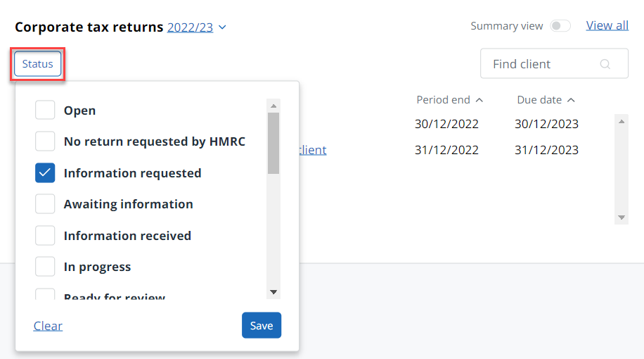Viewport: 644px width, 359px height.
Task: Select Information received option
Action: (45, 236)
